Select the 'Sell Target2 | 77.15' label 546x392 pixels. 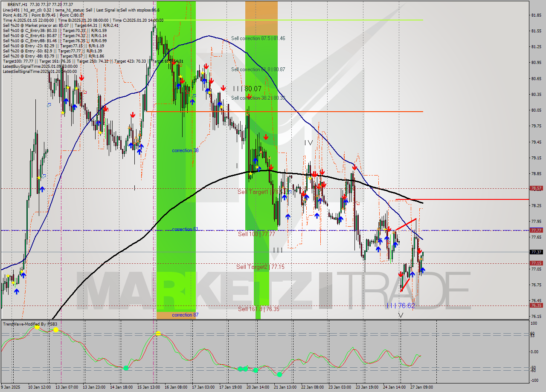click(x=260, y=267)
